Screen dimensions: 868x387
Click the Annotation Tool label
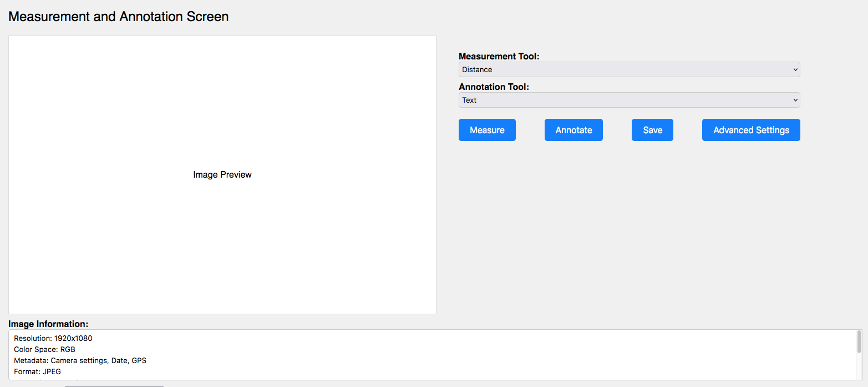[x=494, y=87]
